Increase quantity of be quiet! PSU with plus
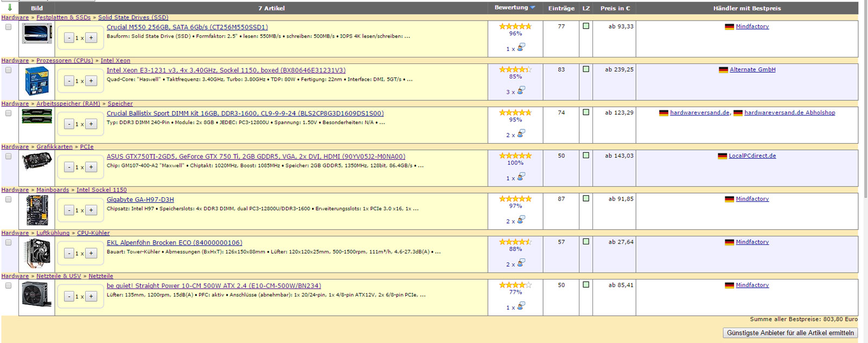The width and height of the screenshot is (868, 343). coord(91,296)
